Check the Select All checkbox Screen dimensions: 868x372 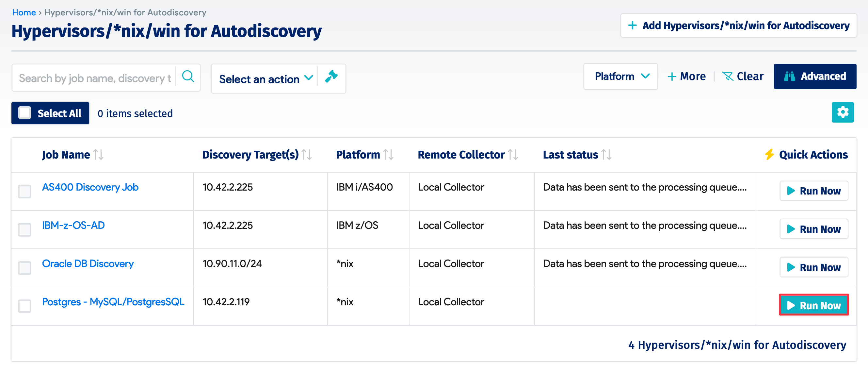coord(24,113)
